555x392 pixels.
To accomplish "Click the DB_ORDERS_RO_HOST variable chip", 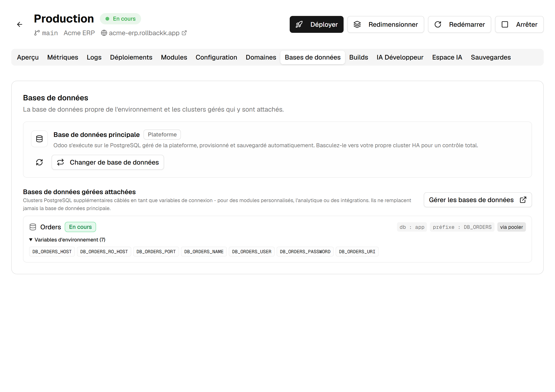I will pyautogui.click(x=104, y=252).
